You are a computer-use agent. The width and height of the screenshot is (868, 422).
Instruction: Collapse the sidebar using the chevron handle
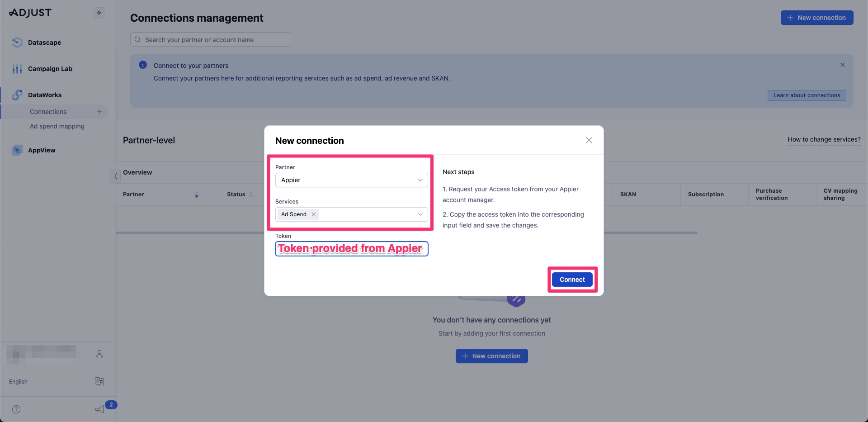(115, 176)
